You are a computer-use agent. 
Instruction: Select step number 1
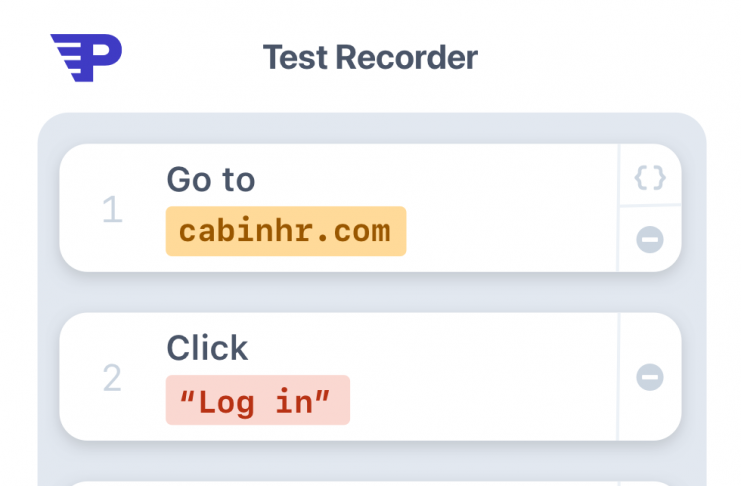click(x=112, y=209)
